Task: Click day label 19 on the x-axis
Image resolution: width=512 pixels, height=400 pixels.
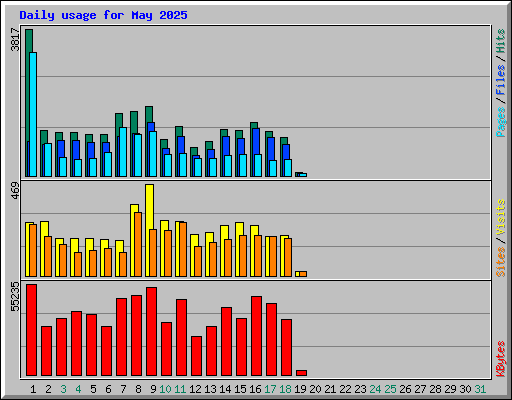Action: pos(300,389)
